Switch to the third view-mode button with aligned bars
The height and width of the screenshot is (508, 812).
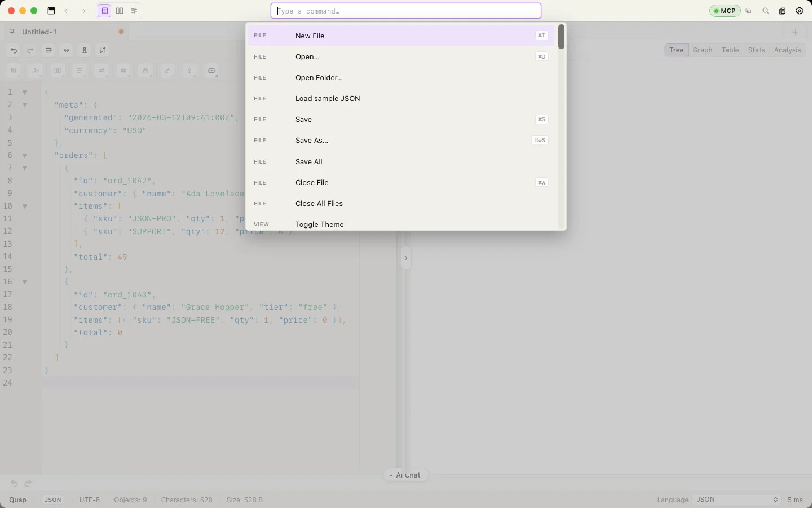(134, 11)
